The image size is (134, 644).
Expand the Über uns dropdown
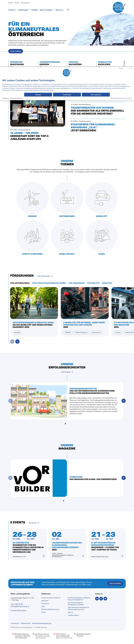(x=60, y=10)
